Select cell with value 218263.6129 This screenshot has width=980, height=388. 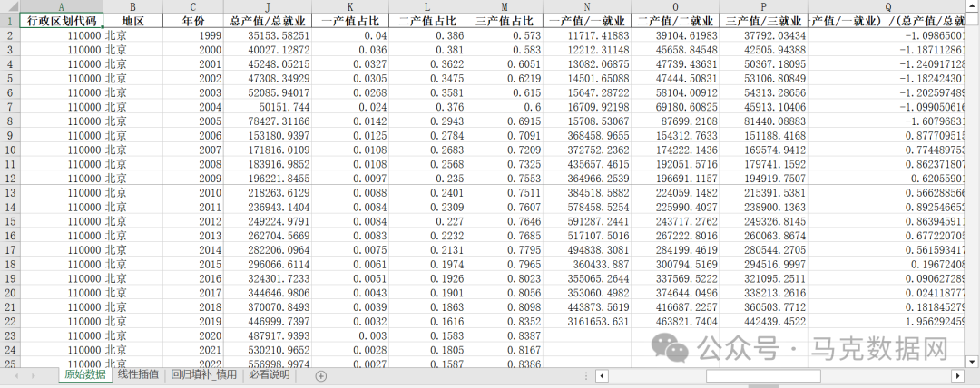267,193
